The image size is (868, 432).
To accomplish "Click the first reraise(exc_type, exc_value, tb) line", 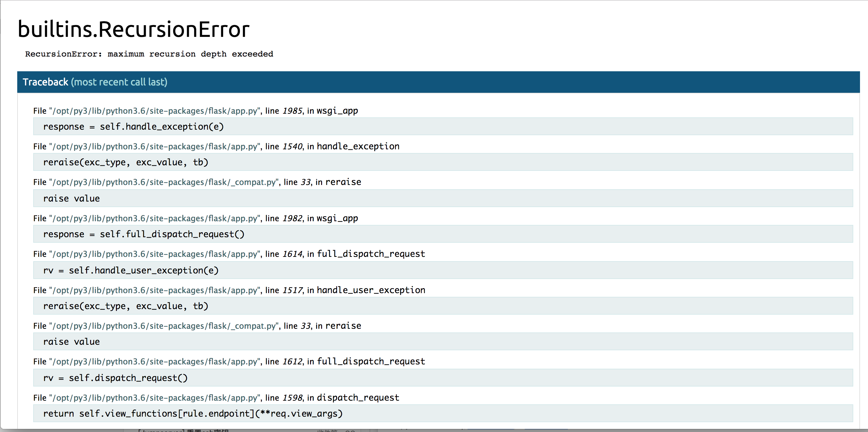I will coord(126,162).
